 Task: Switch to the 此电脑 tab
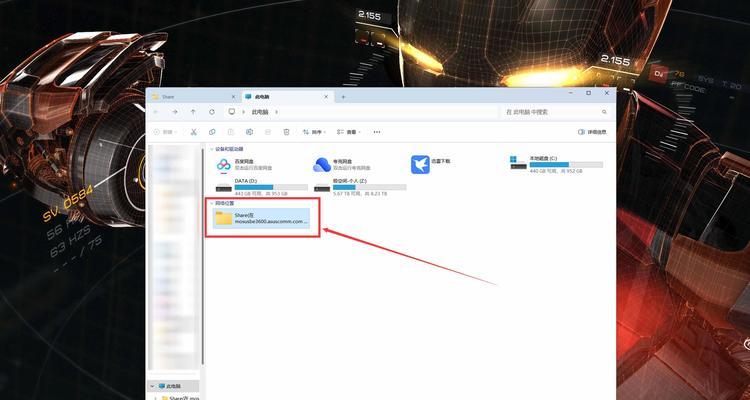coord(288,97)
